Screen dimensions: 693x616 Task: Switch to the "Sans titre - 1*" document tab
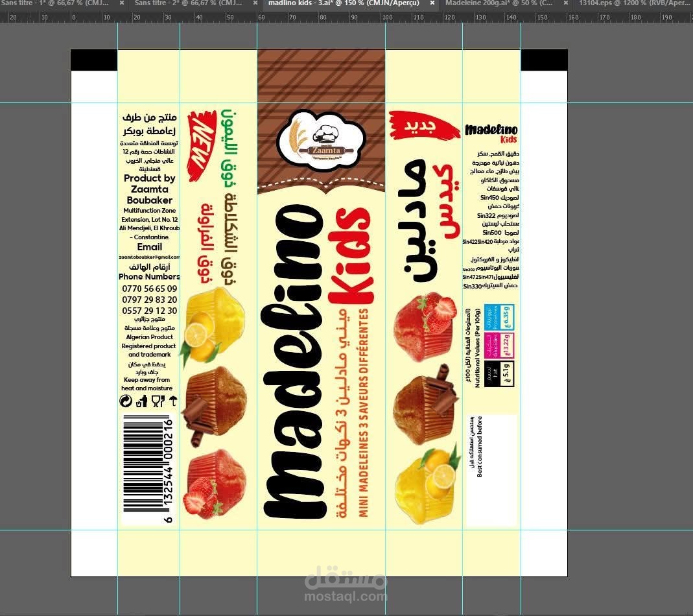point(55,3)
